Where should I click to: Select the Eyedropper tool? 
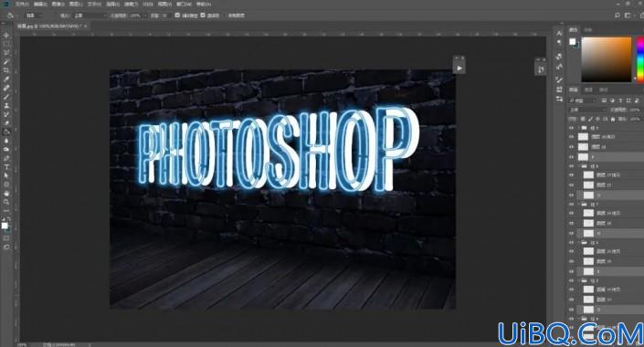click(6, 79)
